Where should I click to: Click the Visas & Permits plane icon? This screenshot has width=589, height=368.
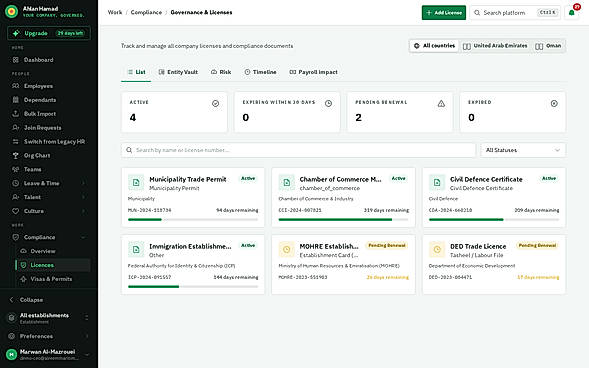pyautogui.click(x=23, y=279)
